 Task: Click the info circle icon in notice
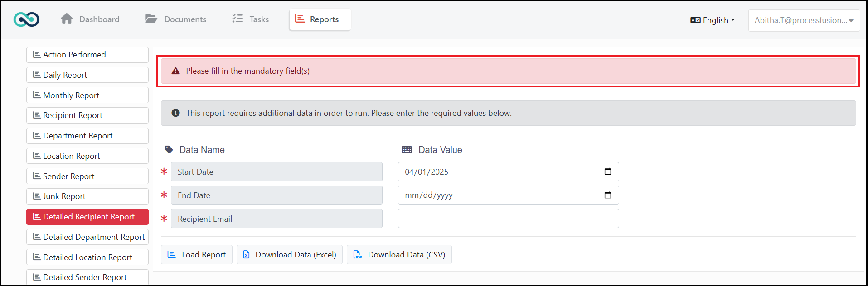click(x=176, y=113)
